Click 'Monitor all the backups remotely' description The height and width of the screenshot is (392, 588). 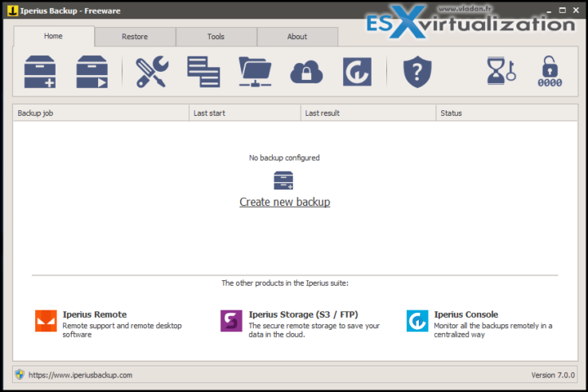coord(493,330)
